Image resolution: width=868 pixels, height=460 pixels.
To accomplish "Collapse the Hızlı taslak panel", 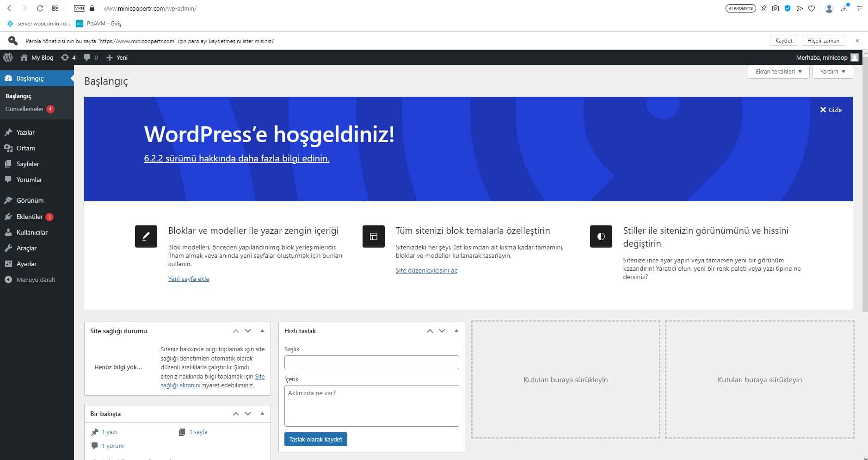I will click(x=457, y=330).
